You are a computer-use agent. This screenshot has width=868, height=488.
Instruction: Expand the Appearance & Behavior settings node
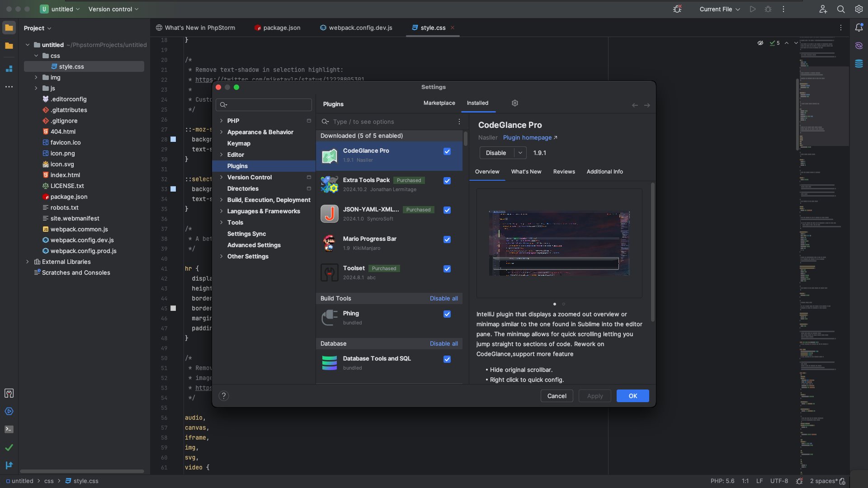[x=221, y=132]
